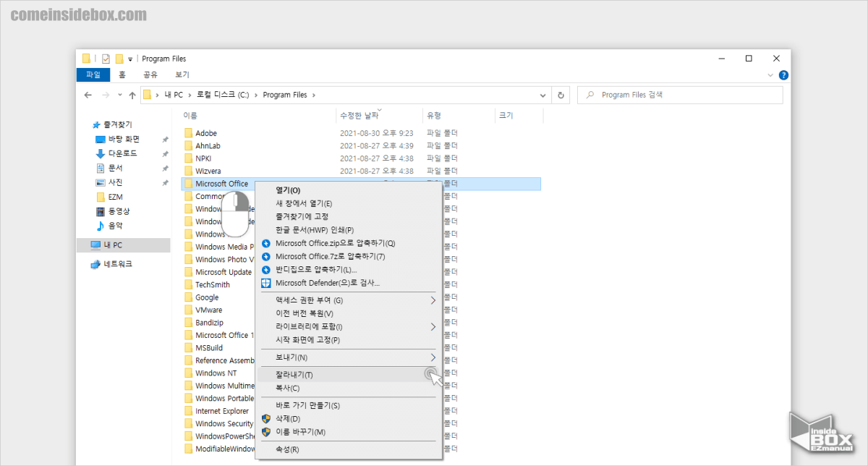
Task: Click the 음악 note icon in sidebar
Action: (101, 226)
